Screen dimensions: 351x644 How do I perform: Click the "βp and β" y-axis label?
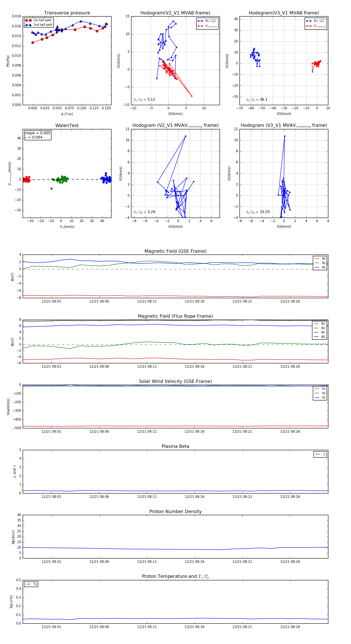tap(14, 472)
